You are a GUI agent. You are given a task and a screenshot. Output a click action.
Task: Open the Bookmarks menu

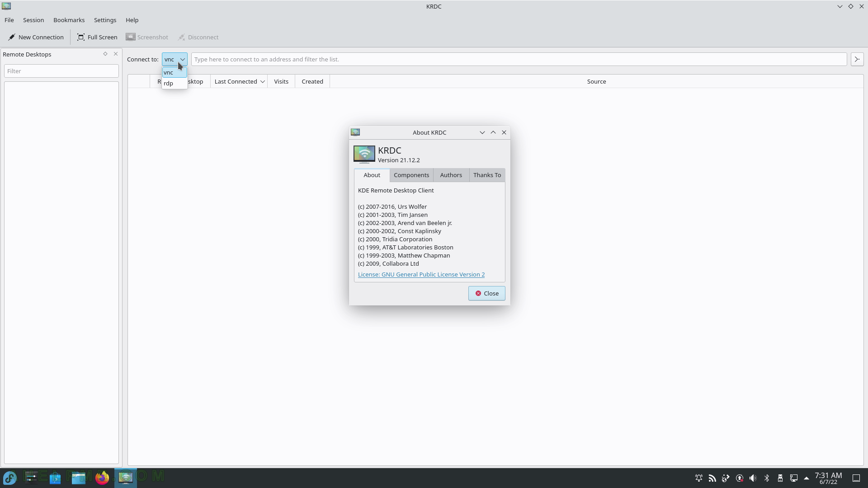click(69, 20)
